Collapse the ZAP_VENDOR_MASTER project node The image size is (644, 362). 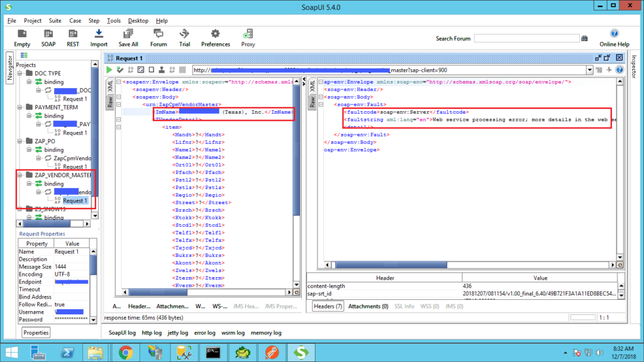click(x=19, y=175)
